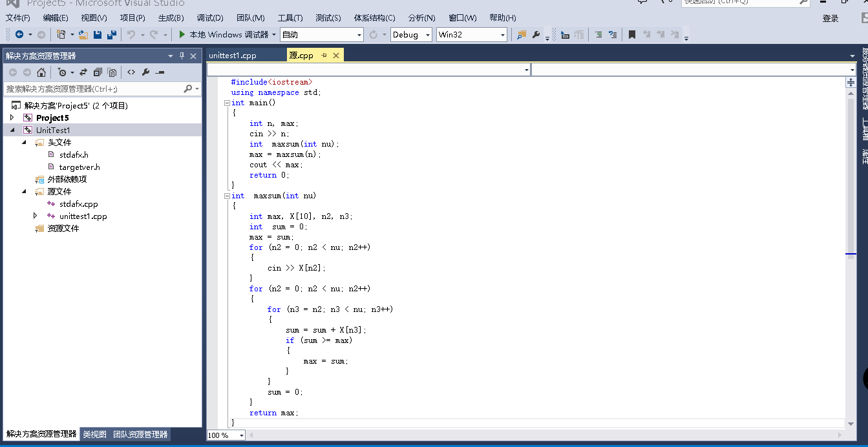Expand the unittest1.cpp tree node
Viewport: 868px width, 447px height.
[36, 216]
